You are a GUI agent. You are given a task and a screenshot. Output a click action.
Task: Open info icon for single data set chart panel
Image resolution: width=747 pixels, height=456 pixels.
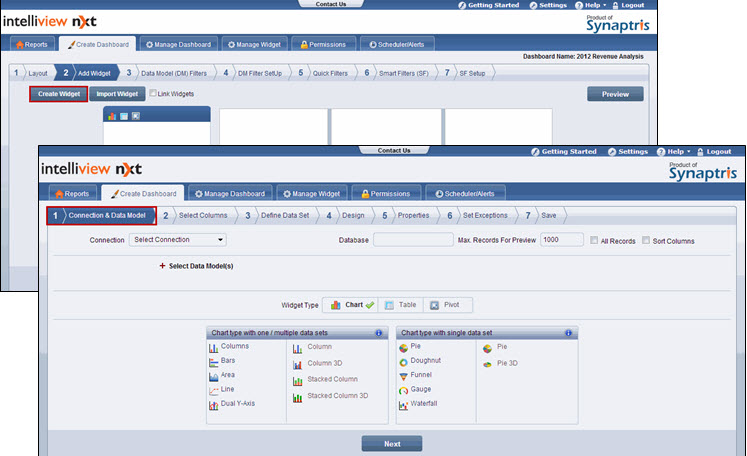(568, 333)
